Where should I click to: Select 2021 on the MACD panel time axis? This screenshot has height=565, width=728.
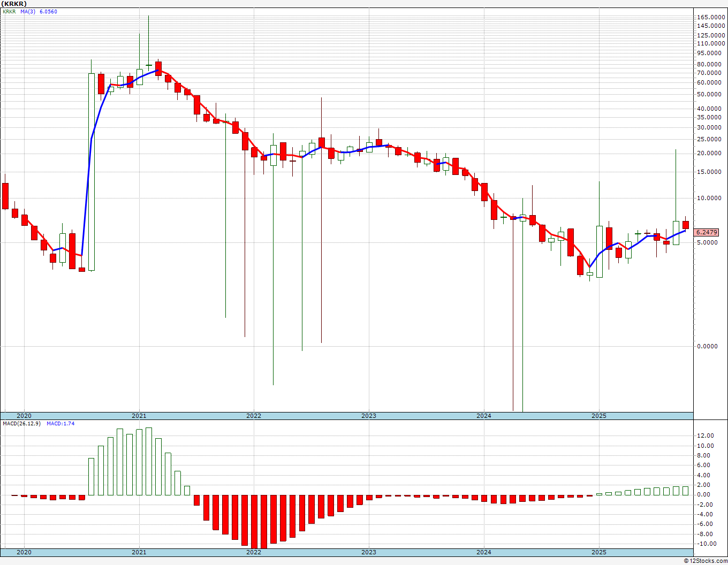pyautogui.click(x=139, y=552)
